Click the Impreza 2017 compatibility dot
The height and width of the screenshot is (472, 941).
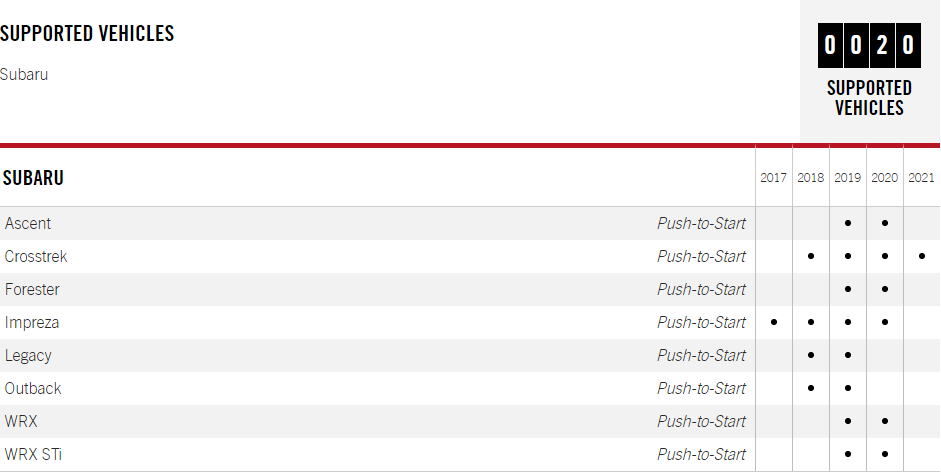tap(773, 322)
